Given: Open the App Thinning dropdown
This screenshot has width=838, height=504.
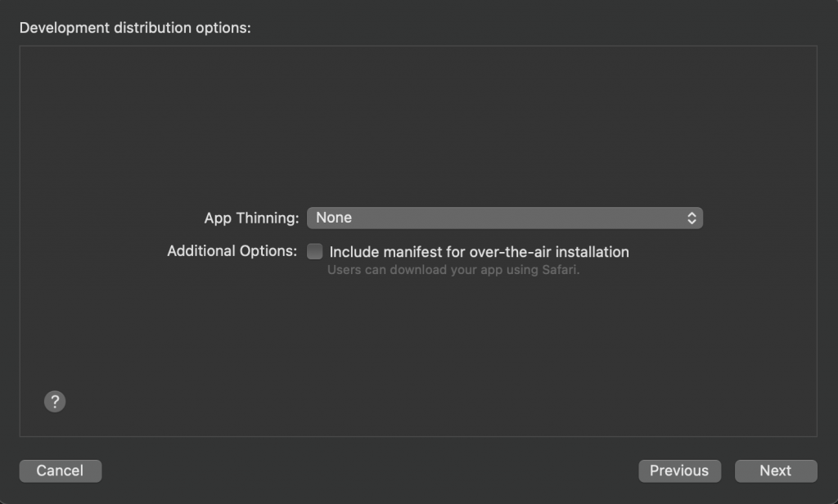Looking at the screenshot, I should (504, 218).
